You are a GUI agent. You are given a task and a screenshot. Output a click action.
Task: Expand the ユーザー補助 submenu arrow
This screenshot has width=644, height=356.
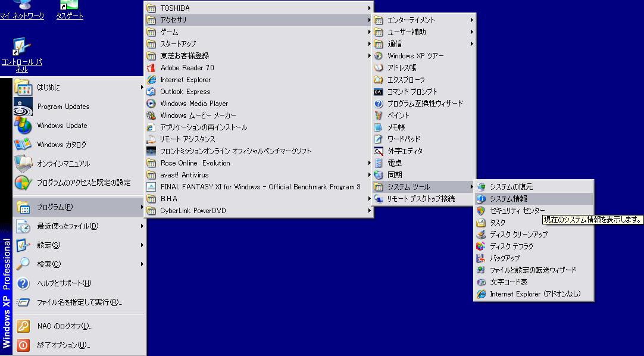471,32
